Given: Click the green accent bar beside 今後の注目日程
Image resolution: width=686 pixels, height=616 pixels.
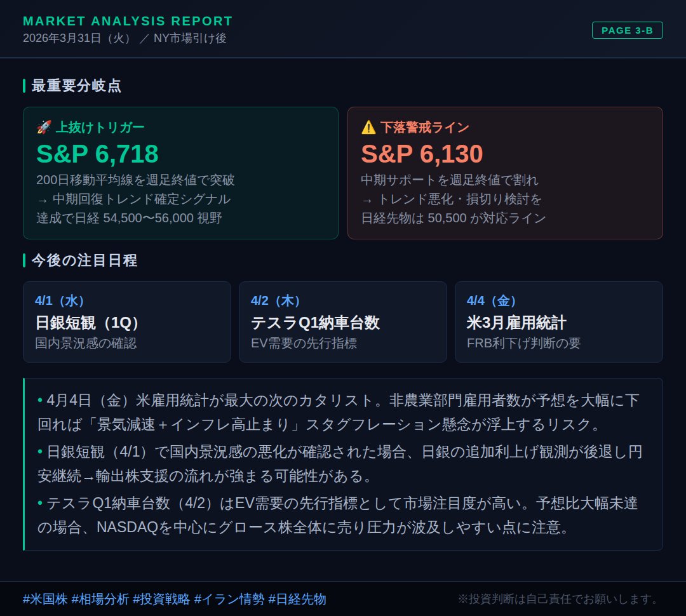Looking at the screenshot, I should [24, 260].
